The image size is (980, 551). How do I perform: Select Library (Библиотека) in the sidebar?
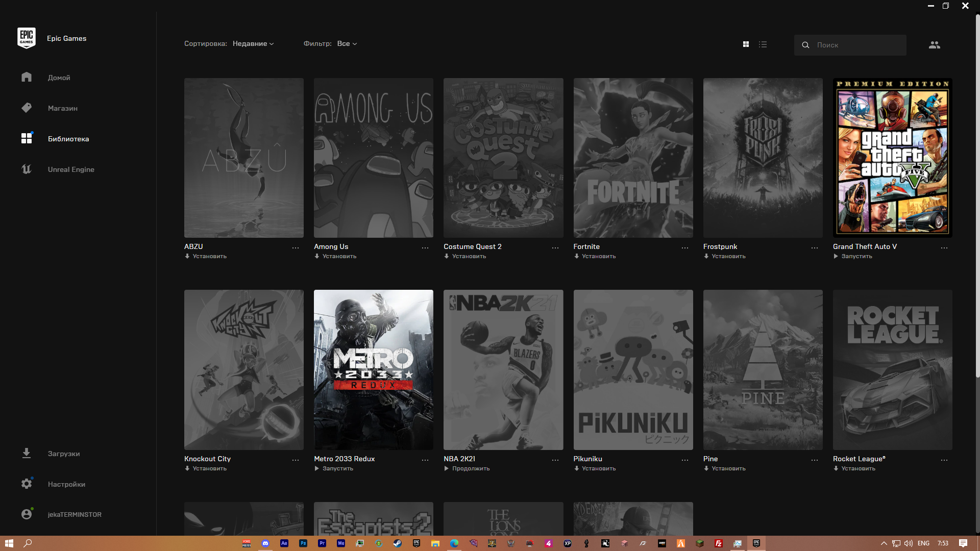68,139
